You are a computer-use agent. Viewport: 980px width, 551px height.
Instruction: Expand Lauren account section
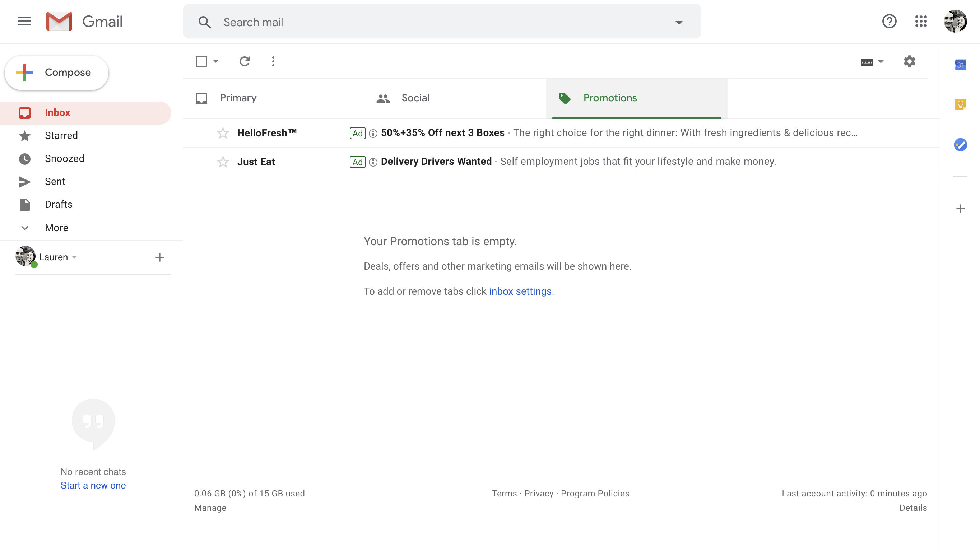pyautogui.click(x=75, y=257)
